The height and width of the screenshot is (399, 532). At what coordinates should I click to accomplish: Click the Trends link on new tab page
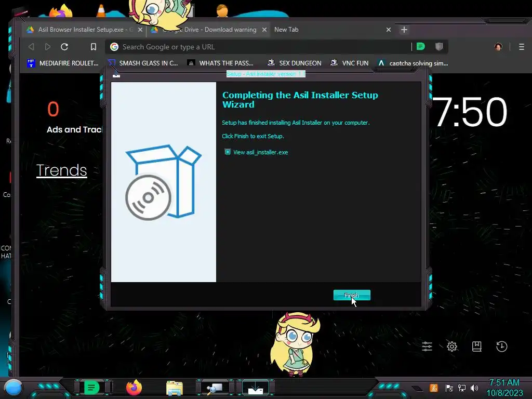(x=61, y=170)
